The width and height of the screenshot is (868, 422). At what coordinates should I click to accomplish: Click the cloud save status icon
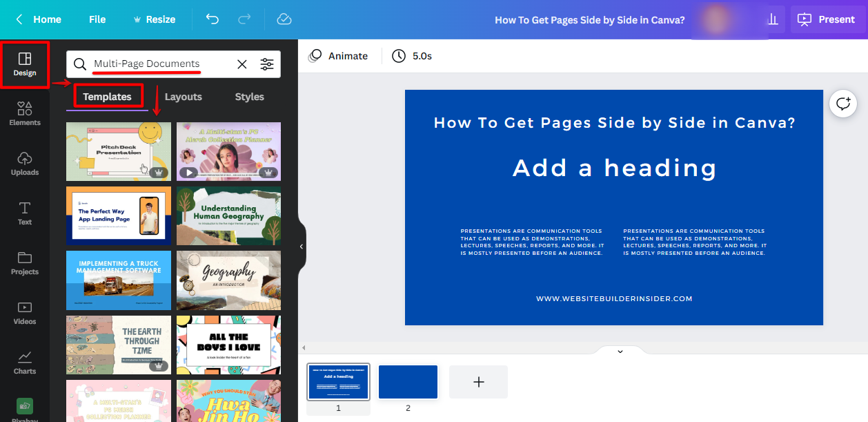[x=284, y=19]
